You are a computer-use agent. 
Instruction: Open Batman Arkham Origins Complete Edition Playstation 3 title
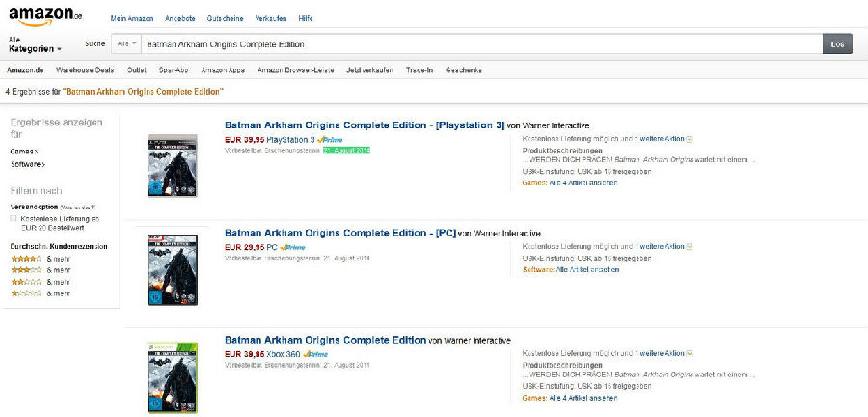tap(365, 125)
